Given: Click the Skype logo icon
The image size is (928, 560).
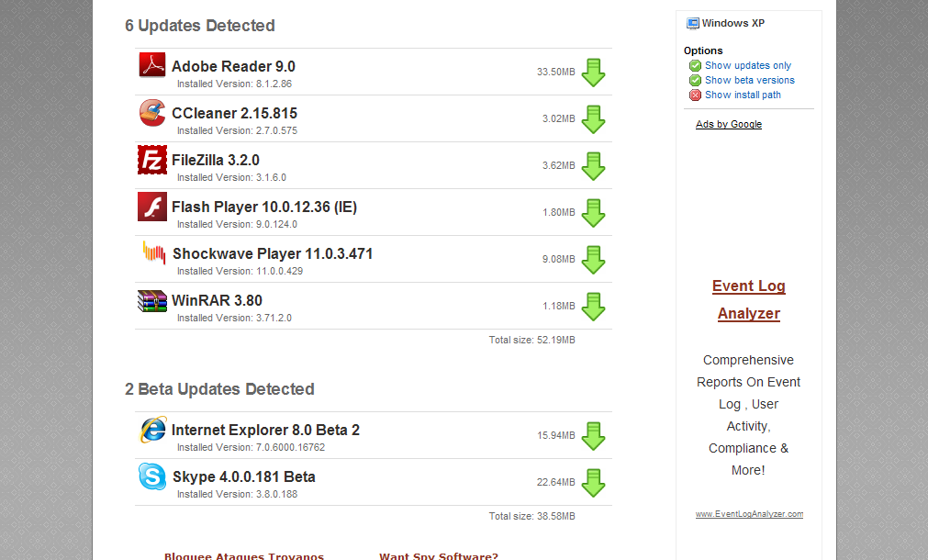Looking at the screenshot, I should click(152, 476).
